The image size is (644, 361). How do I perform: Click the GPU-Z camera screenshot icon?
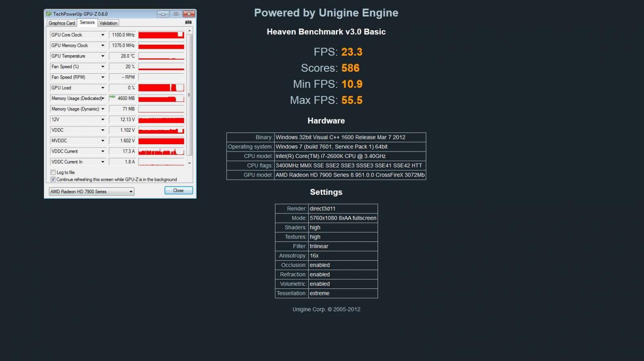(188, 23)
